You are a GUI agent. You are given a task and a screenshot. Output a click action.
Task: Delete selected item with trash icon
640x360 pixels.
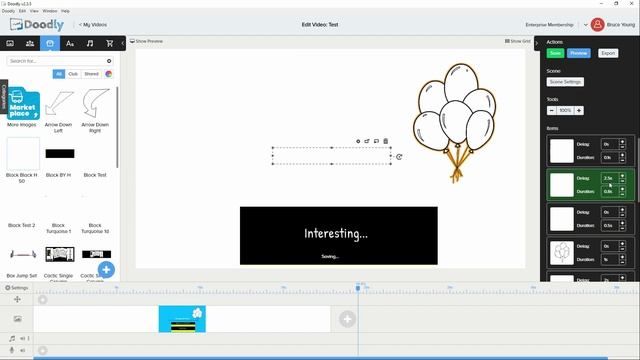[x=386, y=141]
